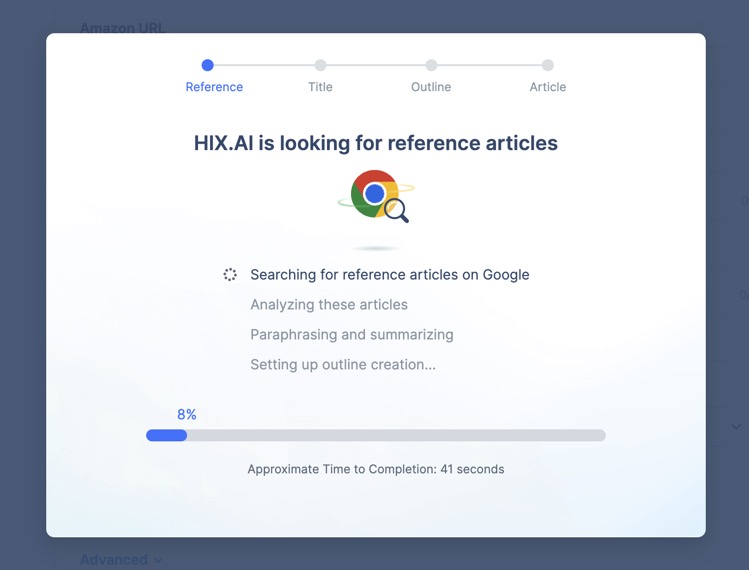Click 'Paraphrasing and summarizing' text
Viewport: 749px width, 570px height.
click(x=352, y=334)
